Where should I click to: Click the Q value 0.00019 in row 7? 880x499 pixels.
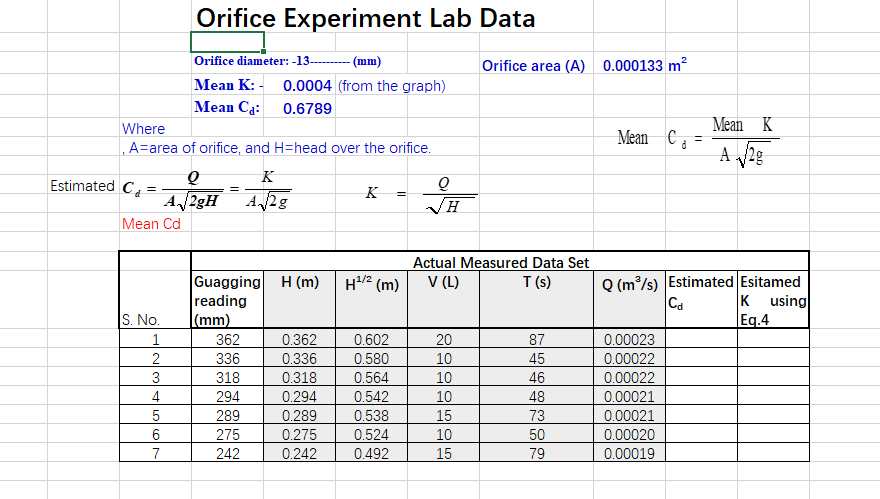(629, 453)
